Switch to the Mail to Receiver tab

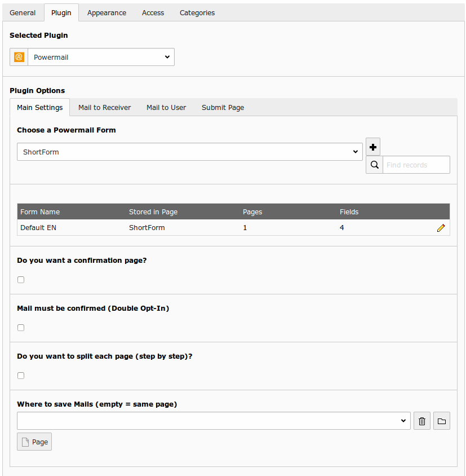104,107
